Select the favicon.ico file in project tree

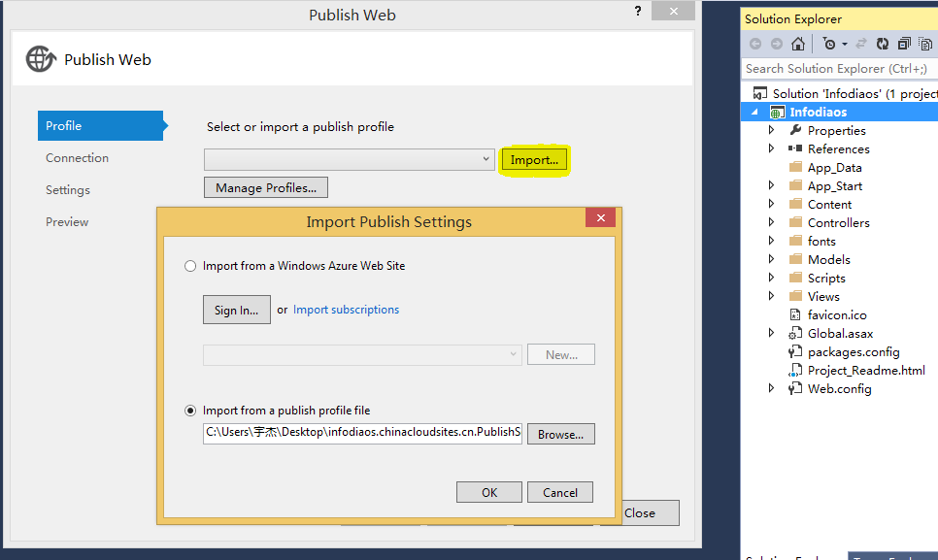[x=836, y=314]
